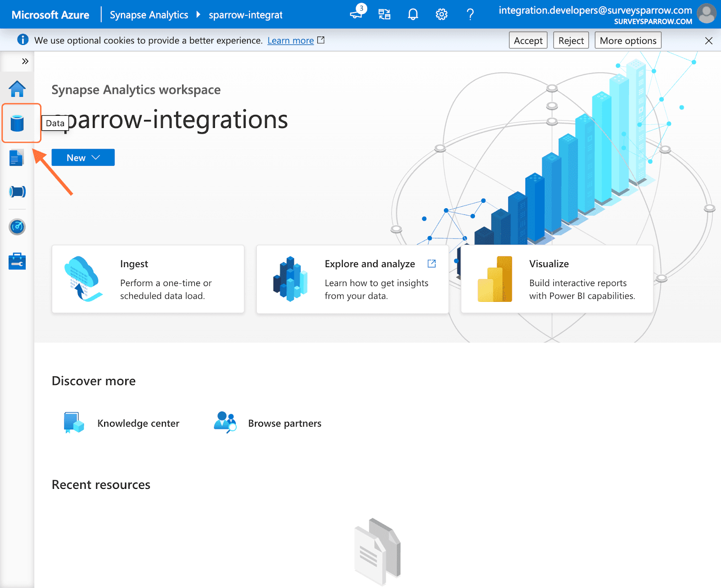Image resolution: width=721 pixels, height=588 pixels.
Task: Open the feedback icon with badge
Action: pyautogui.click(x=356, y=14)
